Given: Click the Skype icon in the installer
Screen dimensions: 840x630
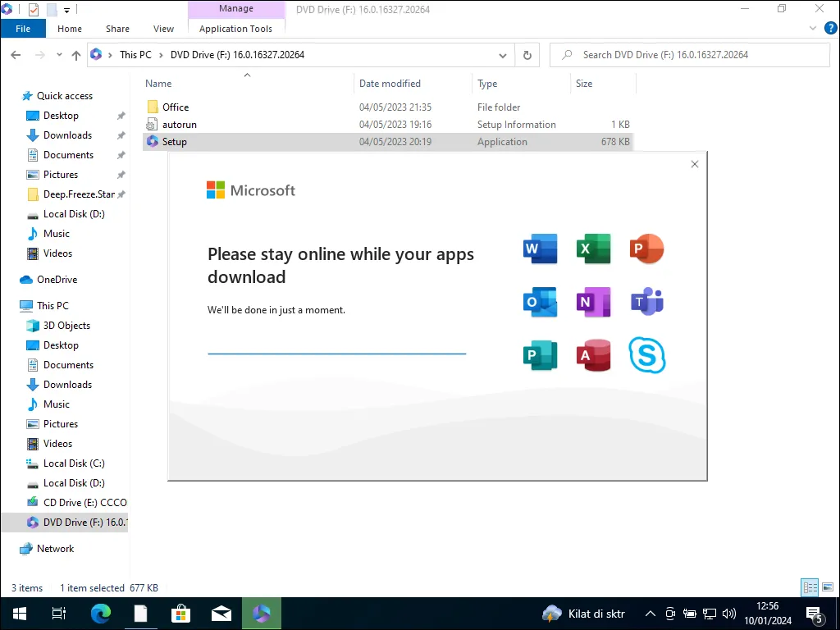Looking at the screenshot, I should 646,355.
